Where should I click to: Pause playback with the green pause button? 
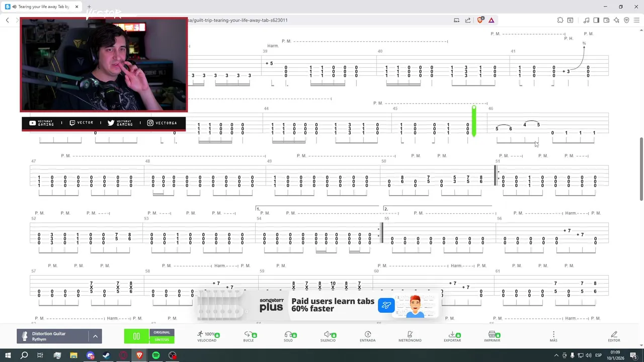(136, 336)
